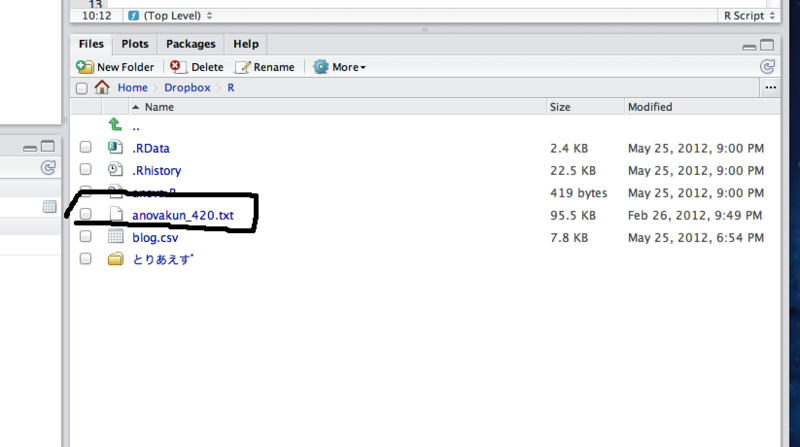
Task: Open the .RData file
Action: 151,148
